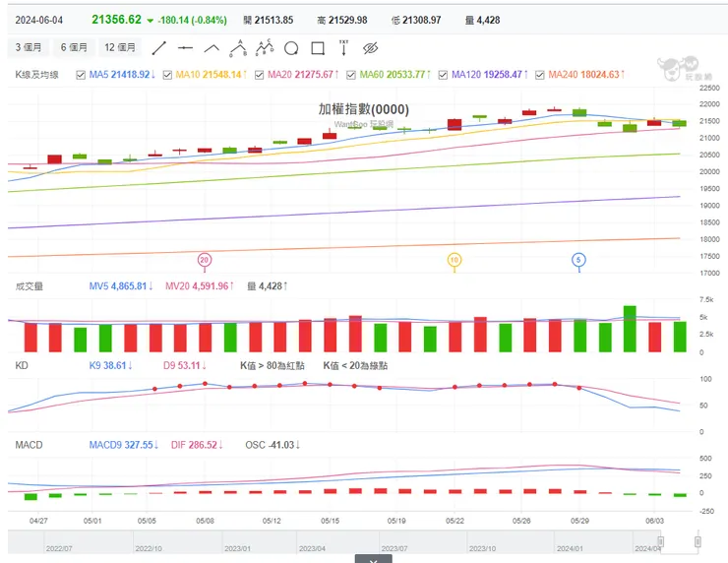
Task: Select the TXT text annotation tool
Action: [343, 48]
